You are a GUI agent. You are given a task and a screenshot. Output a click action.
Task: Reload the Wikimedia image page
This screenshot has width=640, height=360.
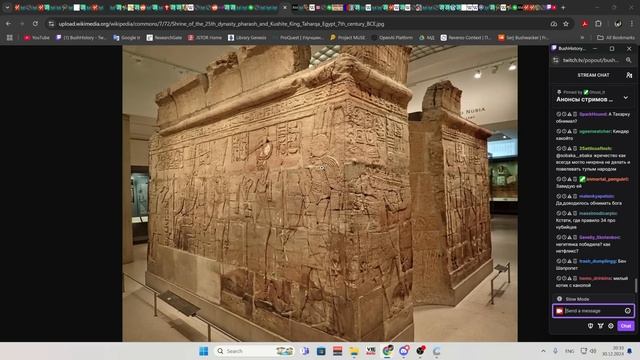pos(36,24)
